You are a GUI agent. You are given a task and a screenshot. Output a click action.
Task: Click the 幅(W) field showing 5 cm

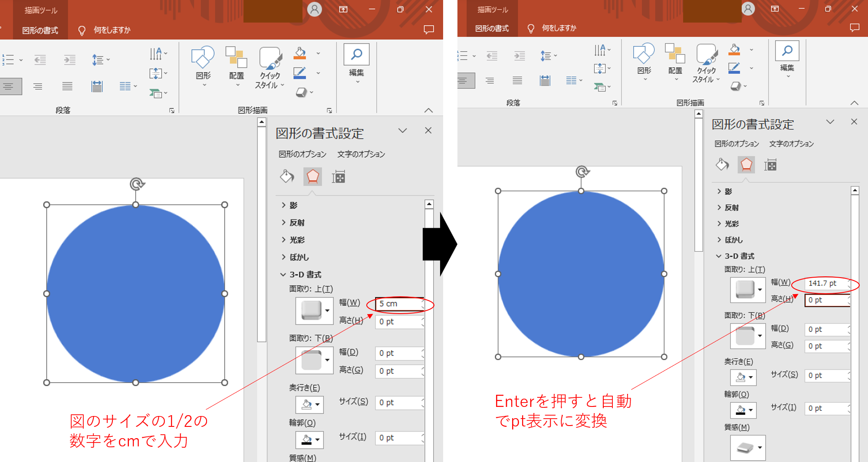pyautogui.click(x=397, y=304)
